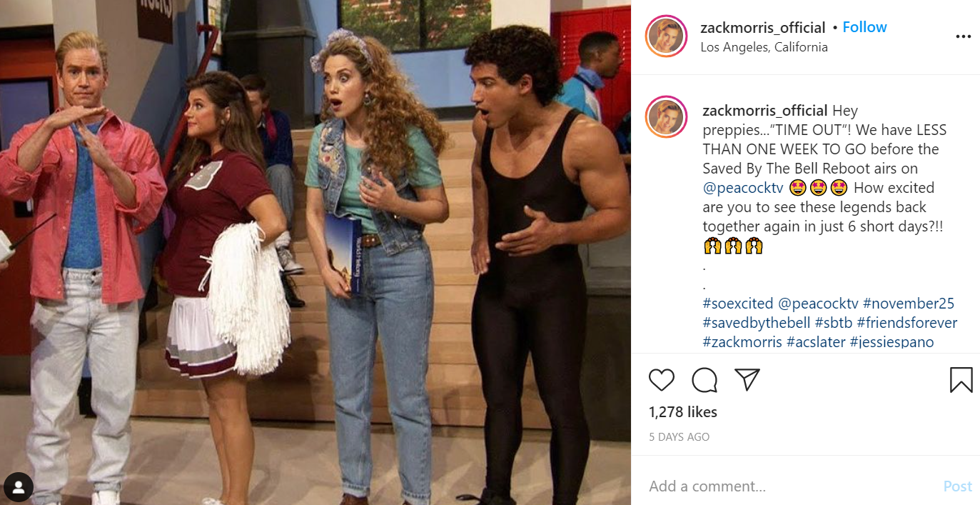Follow zackmorris_official
Viewport: 980px width, 505px height.
(864, 27)
